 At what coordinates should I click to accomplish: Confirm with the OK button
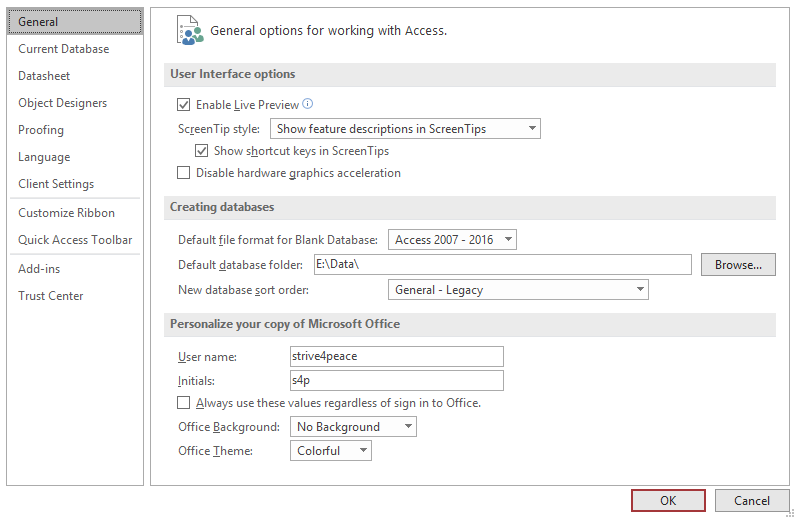(x=668, y=501)
